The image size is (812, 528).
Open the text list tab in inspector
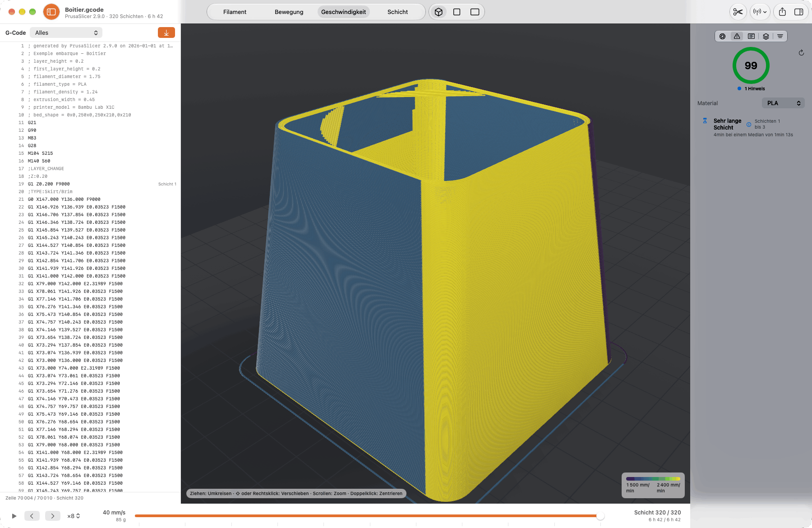pyautogui.click(x=751, y=36)
